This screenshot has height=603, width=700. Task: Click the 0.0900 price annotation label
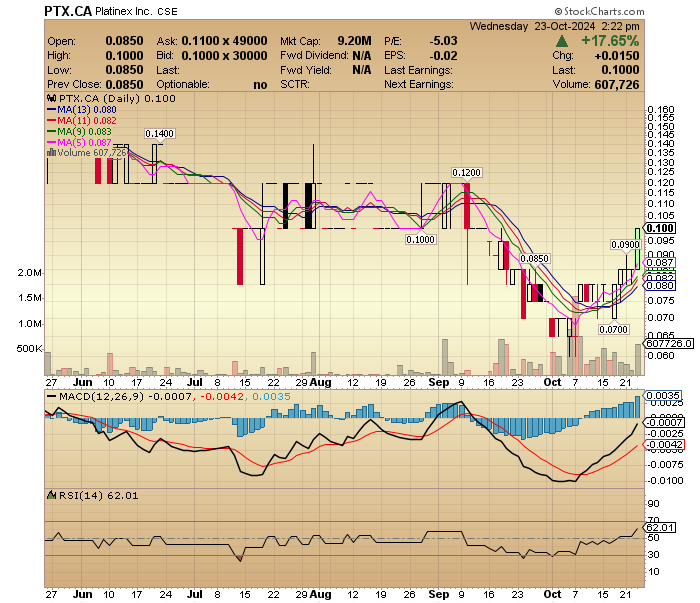point(625,245)
